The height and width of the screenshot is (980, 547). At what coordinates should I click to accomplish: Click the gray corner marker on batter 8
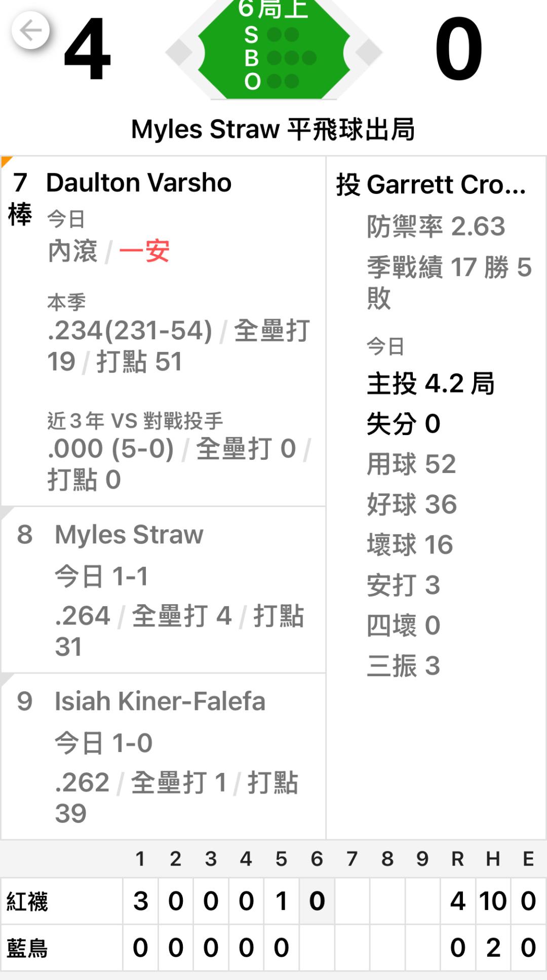click(7, 513)
